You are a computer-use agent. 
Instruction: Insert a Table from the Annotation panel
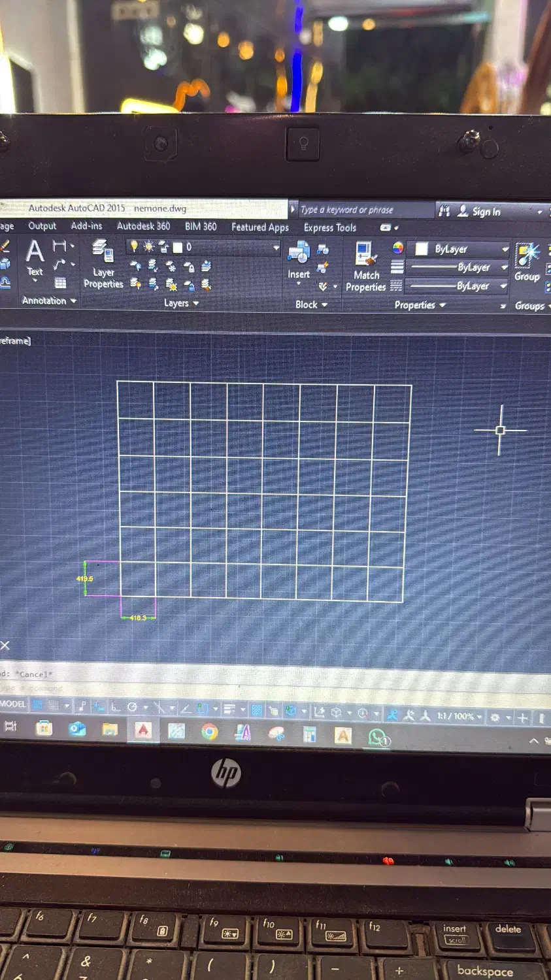60,283
